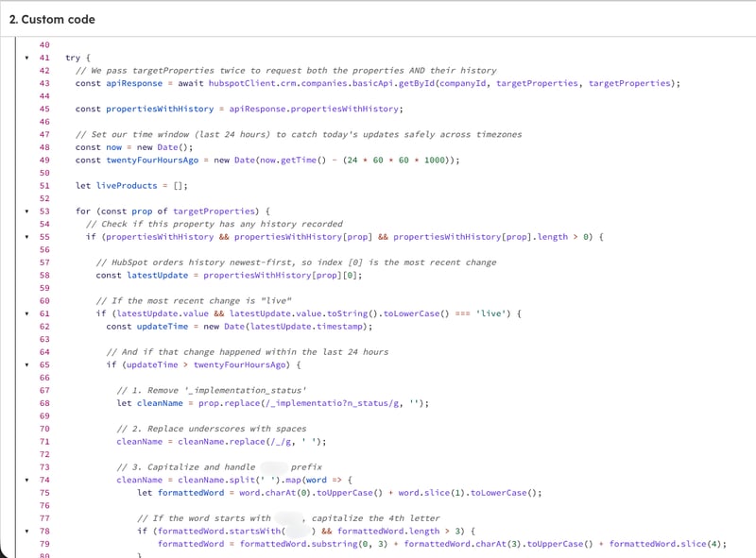Viewport: 756px width, 558px height.
Task: Click 'const now = new Date();' line
Action: (134, 147)
